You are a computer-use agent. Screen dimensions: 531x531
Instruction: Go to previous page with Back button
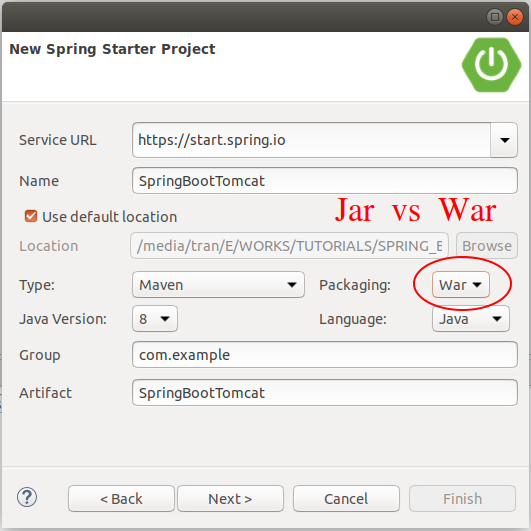tap(121, 498)
